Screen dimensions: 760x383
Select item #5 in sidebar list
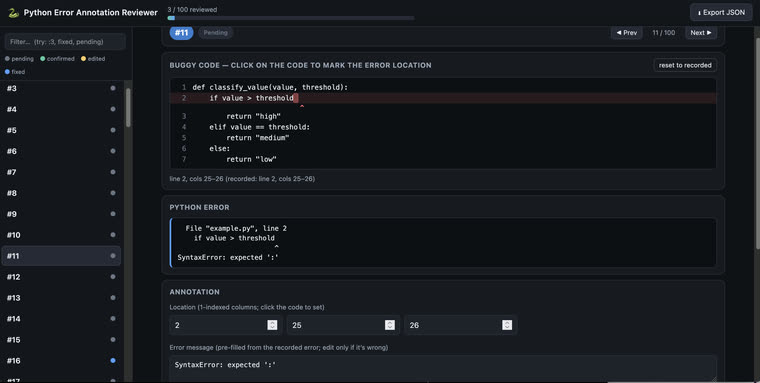tap(61, 130)
